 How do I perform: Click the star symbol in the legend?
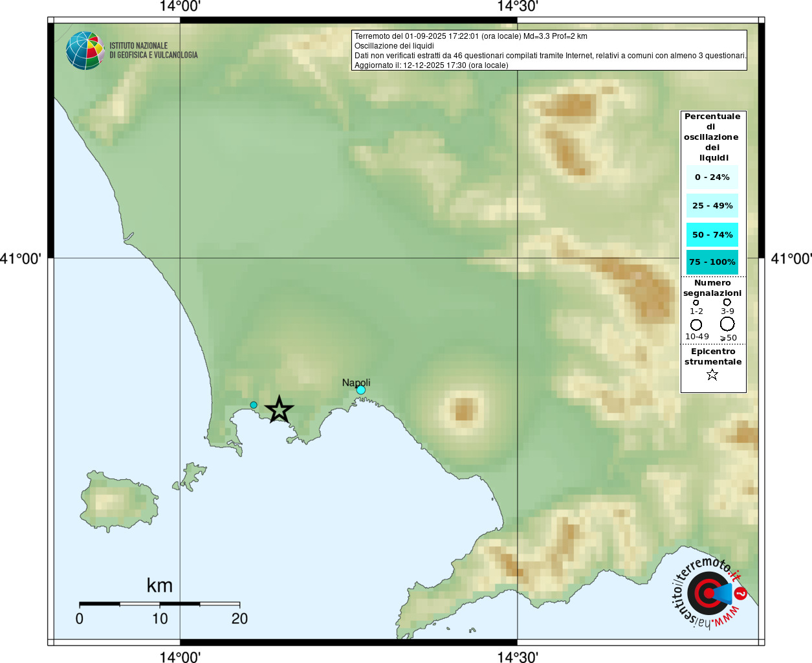712,375
